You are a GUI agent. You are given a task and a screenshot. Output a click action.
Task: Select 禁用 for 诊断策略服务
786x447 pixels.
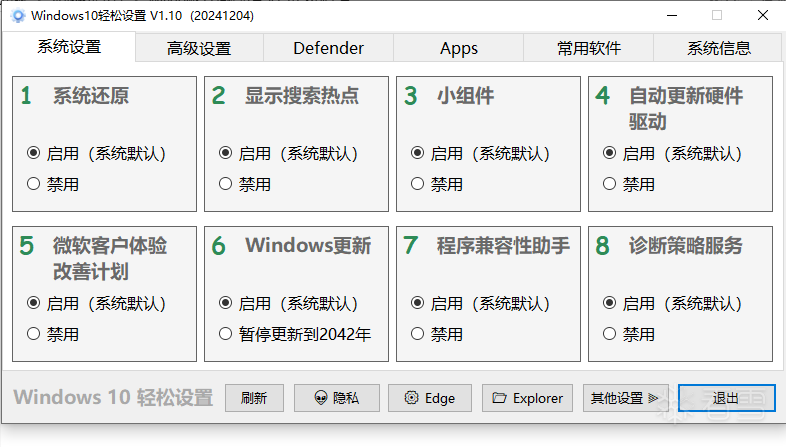click(629, 334)
